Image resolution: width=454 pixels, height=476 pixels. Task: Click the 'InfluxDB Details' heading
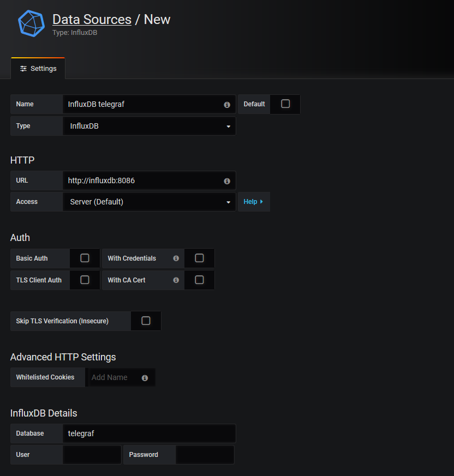point(44,413)
